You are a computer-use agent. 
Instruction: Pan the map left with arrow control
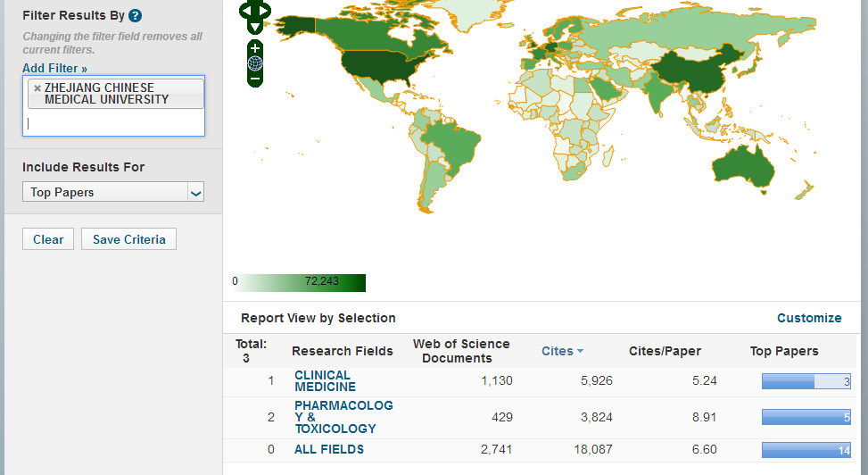click(246, 11)
